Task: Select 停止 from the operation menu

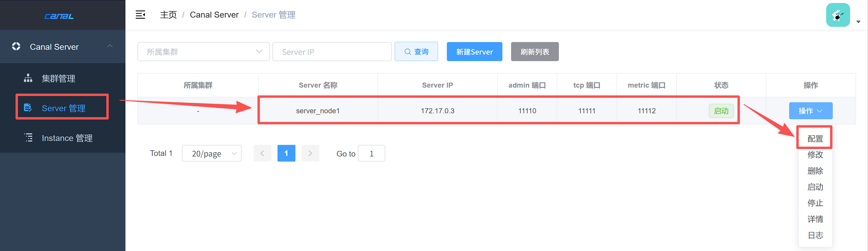Action: click(x=815, y=203)
